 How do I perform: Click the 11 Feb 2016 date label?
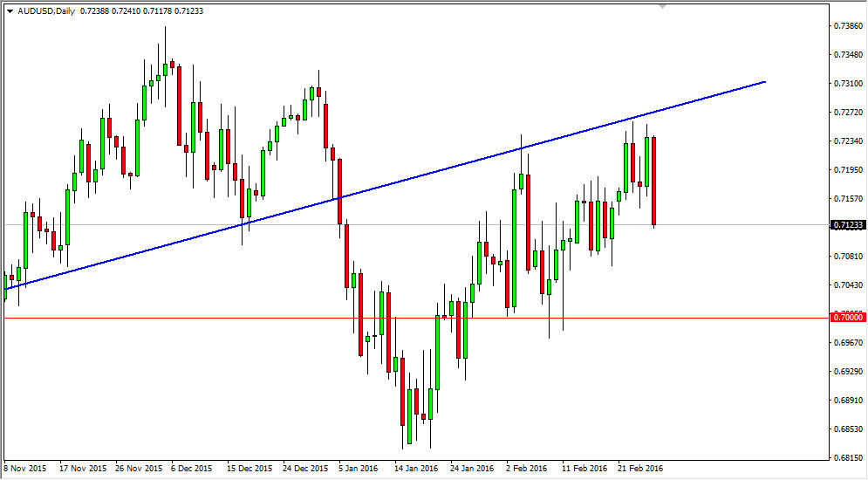coord(584,469)
